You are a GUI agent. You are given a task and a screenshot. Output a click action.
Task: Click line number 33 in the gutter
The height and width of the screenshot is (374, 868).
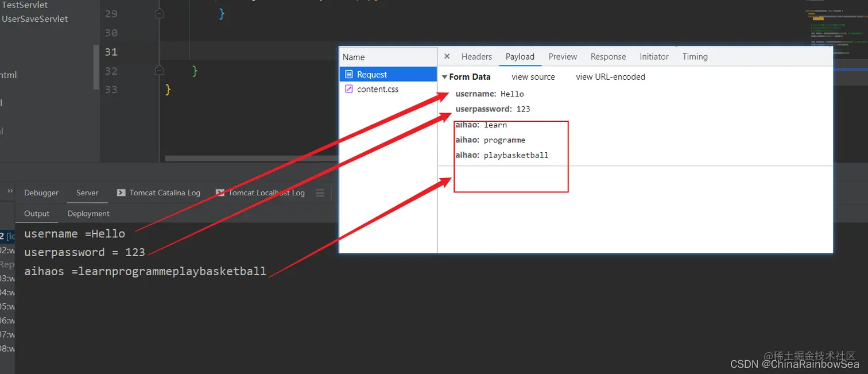coord(111,90)
